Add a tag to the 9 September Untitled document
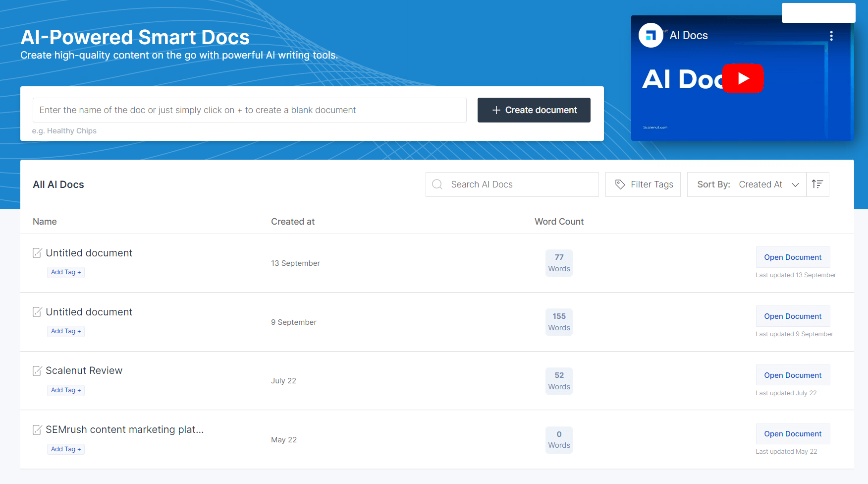Screen dimensions: 868x484 pyautogui.click(x=65, y=331)
